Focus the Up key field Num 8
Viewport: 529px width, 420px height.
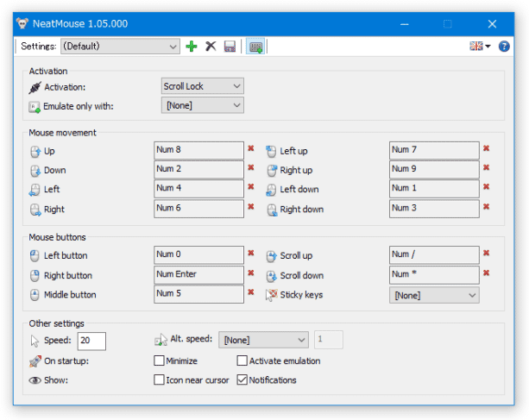coord(198,150)
